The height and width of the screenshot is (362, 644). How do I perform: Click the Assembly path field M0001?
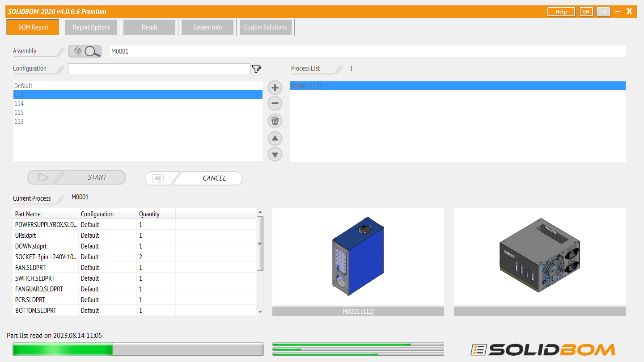(368, 51)
